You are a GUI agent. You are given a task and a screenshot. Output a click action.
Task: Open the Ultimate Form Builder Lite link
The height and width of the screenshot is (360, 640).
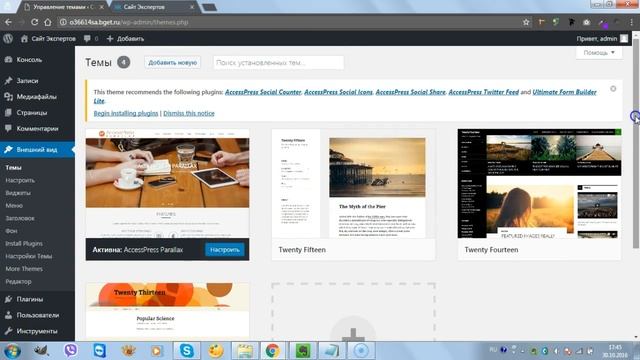tap(564, 92)
